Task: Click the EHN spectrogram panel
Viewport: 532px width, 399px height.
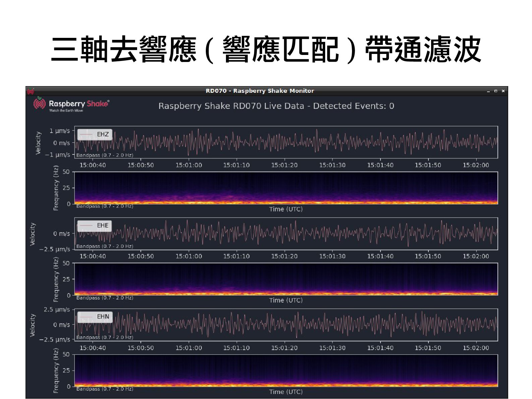Action: 286,370
